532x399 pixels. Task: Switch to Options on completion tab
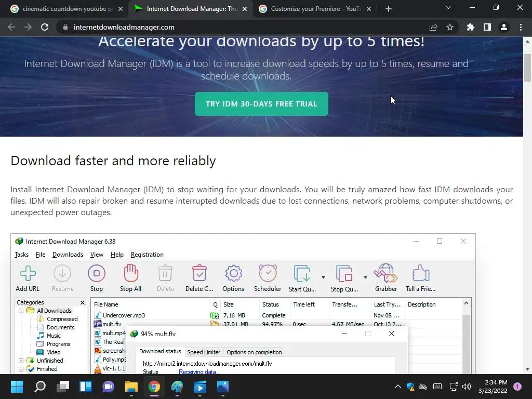coord(254,352)
